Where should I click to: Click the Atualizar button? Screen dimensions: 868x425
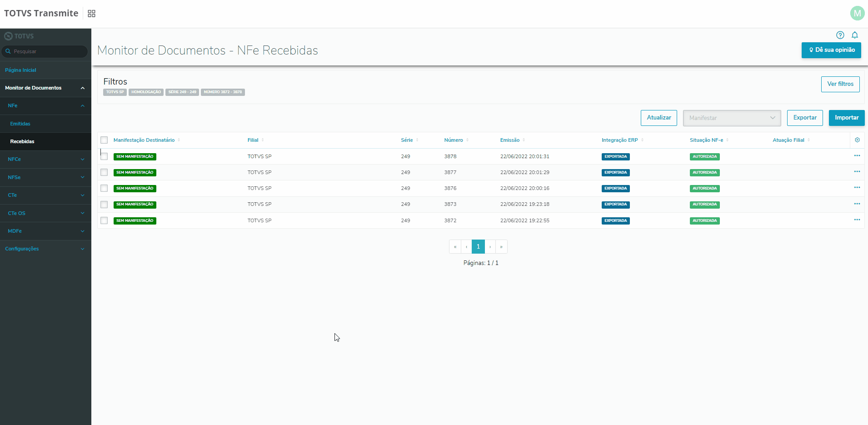(659, 118)
